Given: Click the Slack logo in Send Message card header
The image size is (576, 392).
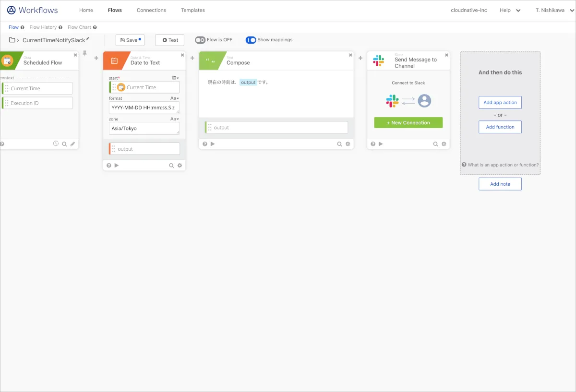Looking at the screenshot, I should (379, 60).
